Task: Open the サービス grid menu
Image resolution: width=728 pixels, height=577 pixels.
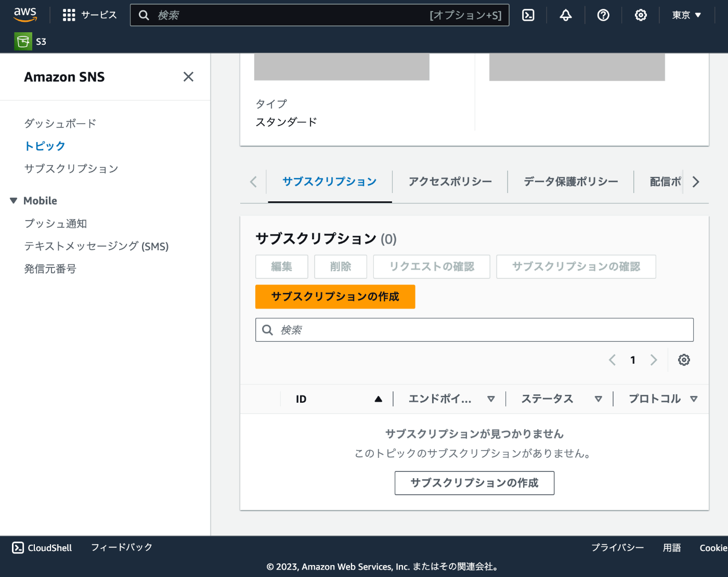Action: pos(89,15)
